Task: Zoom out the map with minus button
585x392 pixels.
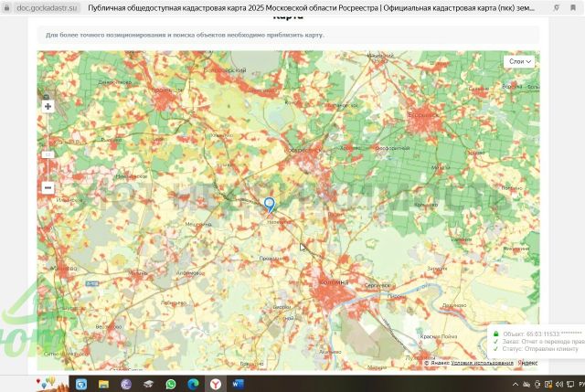Action: 48,187
